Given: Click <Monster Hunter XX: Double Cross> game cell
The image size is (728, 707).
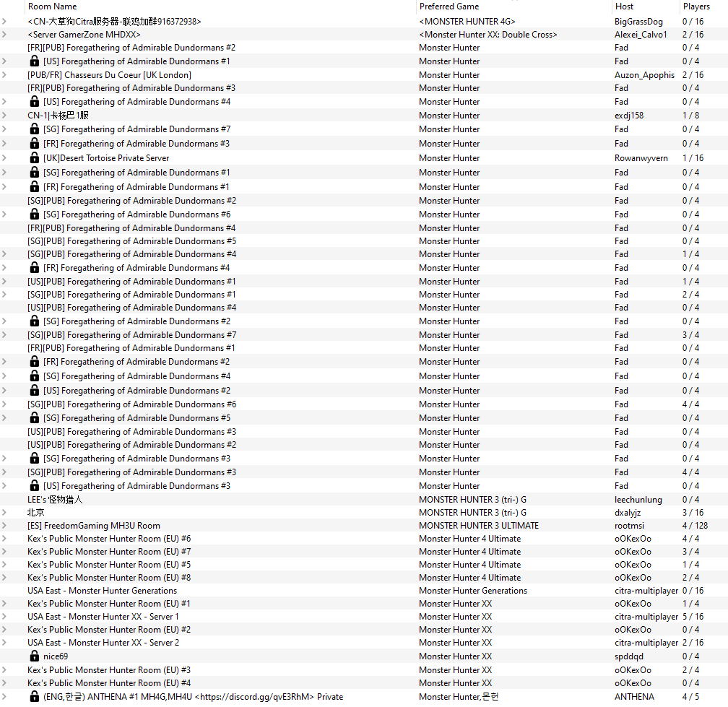Looking at the screenshot, I should pyautogui.click(x=488, y=35).
